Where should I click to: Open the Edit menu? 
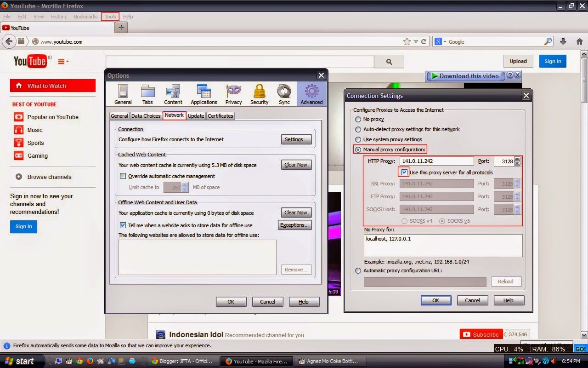(22, 17)
